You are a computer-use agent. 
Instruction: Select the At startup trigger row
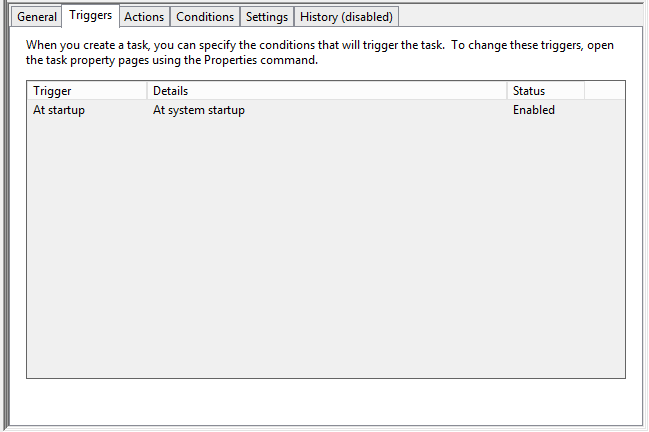point(59,110)
